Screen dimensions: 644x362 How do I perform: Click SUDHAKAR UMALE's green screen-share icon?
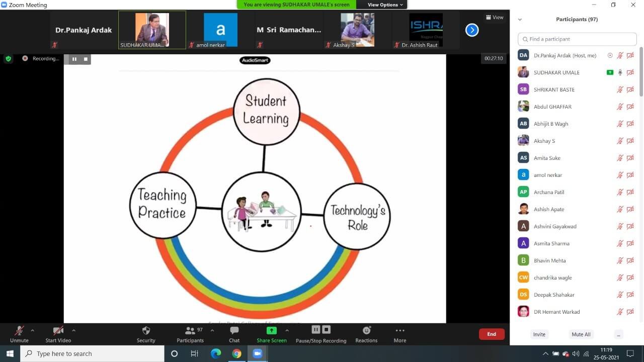pyautogui.click(x=610, y=72)
